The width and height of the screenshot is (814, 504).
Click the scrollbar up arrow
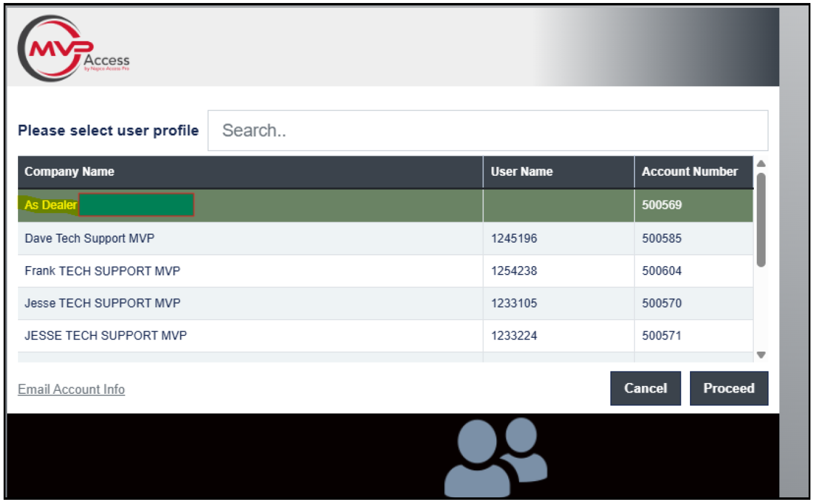tap(760, 164)
